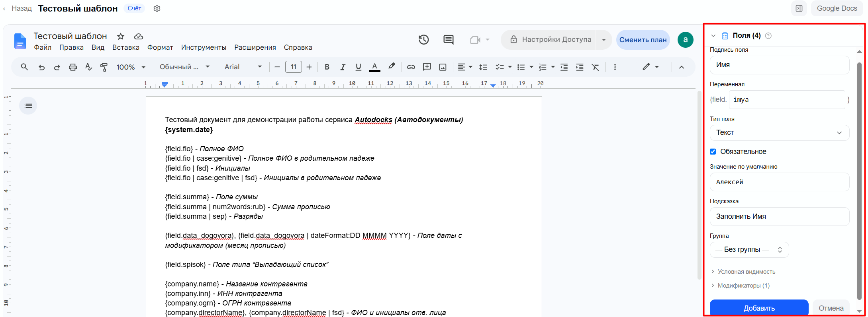Click the Google Docs file icon
This screenshot has width=868, height=317.
[20, 41]
